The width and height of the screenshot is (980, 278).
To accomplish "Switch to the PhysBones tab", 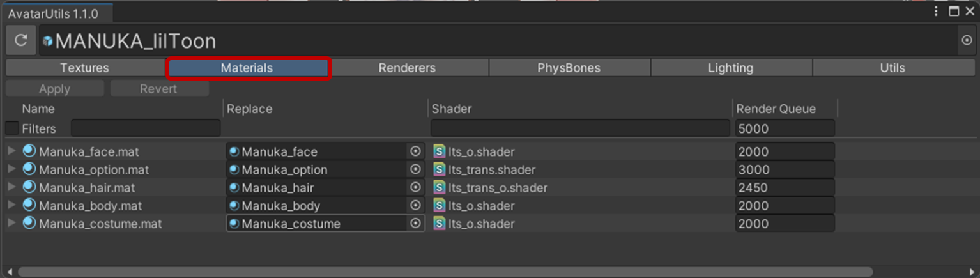I will coord(569,68).
